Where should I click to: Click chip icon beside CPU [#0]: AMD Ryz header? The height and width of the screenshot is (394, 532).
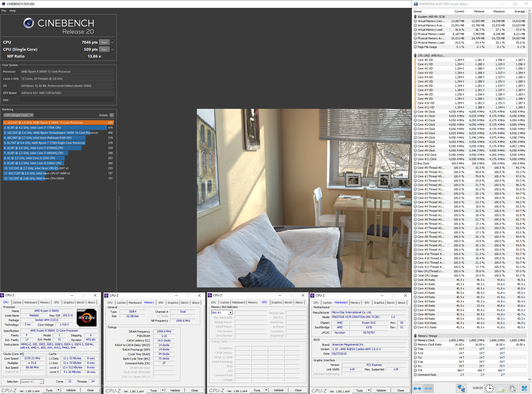click(x=415, y=56)
